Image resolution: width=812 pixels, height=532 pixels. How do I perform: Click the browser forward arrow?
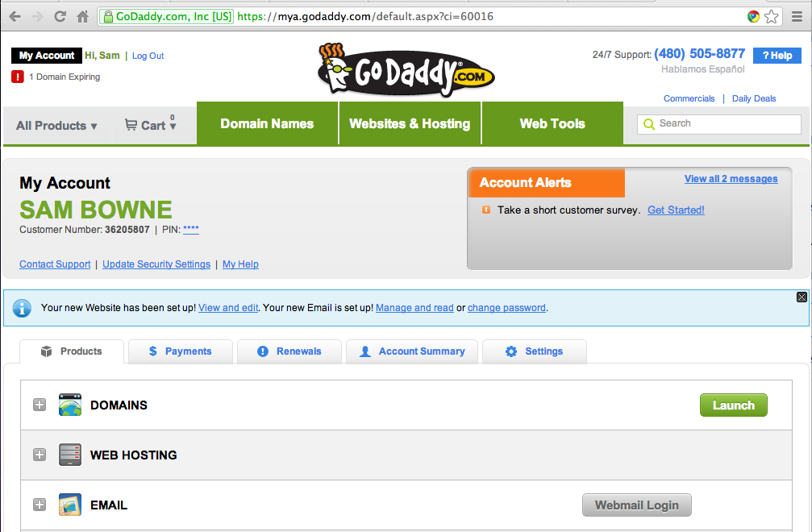tap(37, 17)
